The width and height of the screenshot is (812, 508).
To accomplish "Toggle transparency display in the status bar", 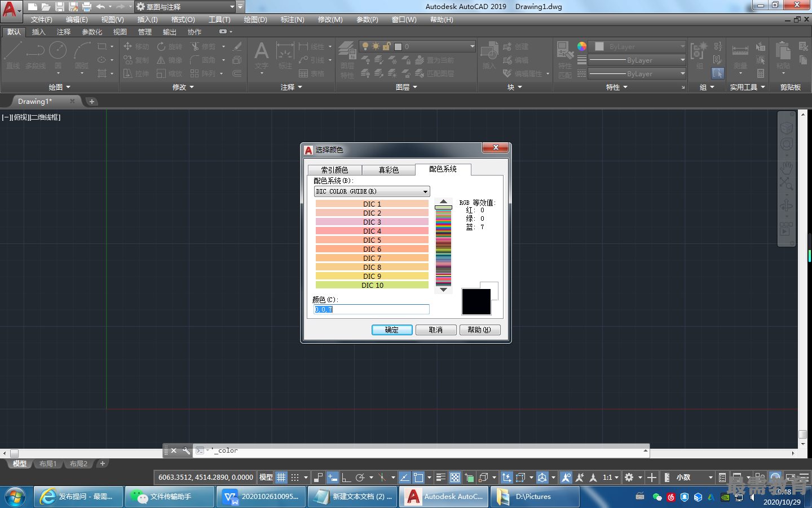I will click(455, 478).
